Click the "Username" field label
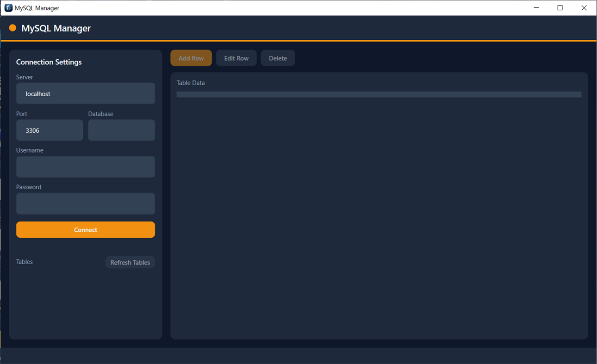This screenshot has width=597, height=364. 30,150
